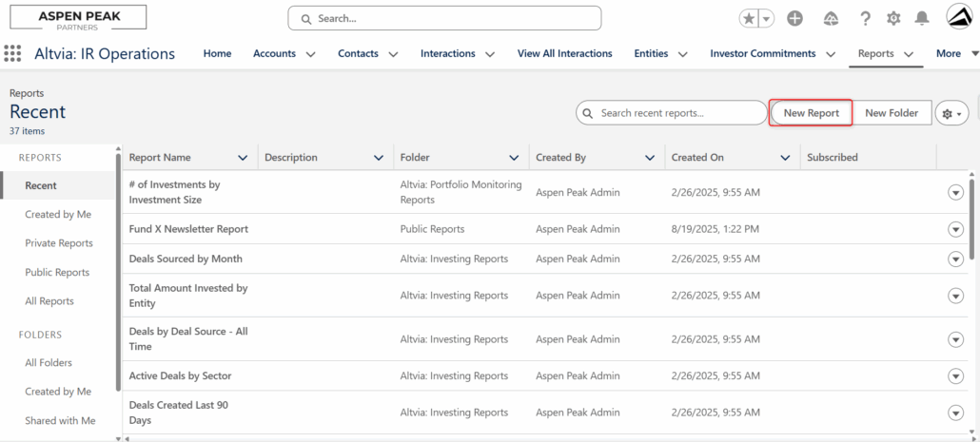
Task: Open row actions for Active Deals by Sector
Action: [955, 375]
